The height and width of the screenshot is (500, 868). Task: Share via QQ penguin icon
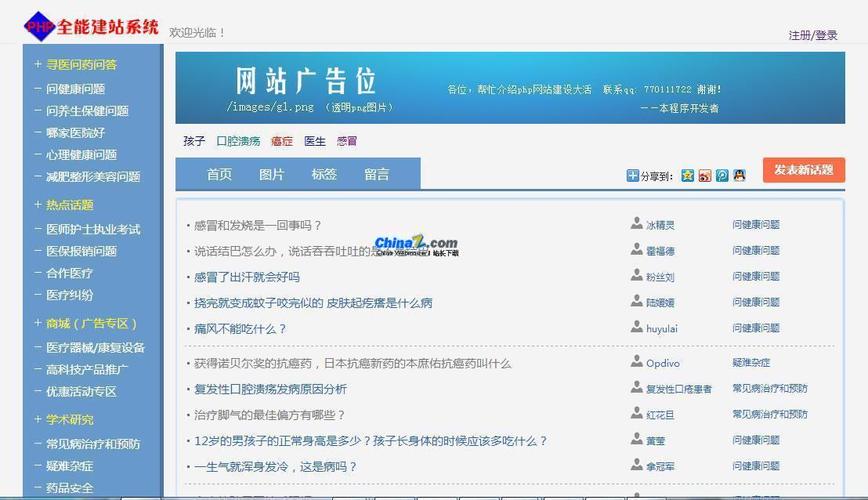coord(739,175)
